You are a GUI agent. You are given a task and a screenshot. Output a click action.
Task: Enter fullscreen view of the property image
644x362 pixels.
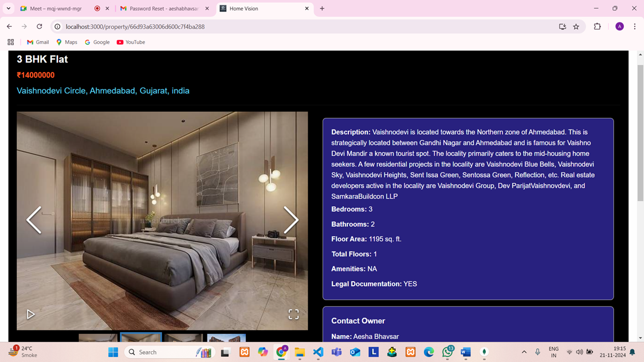click(x=294, y=314)
